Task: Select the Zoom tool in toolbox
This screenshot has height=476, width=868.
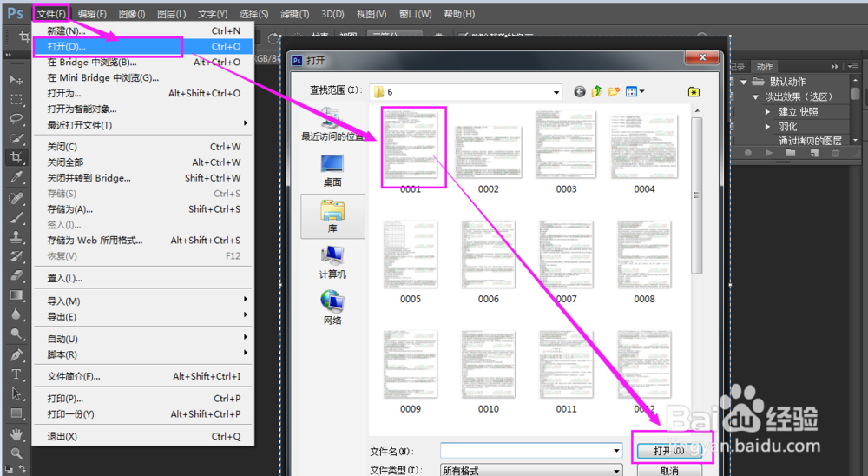Action: [16, 453]
